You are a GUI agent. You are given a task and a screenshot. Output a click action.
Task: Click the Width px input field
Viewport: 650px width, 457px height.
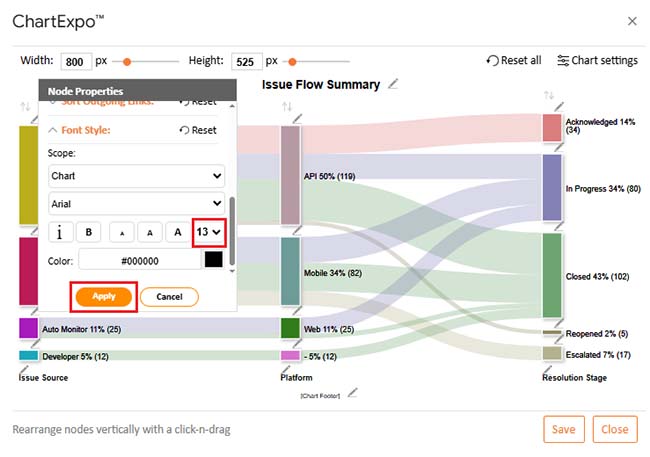point(76,61)
